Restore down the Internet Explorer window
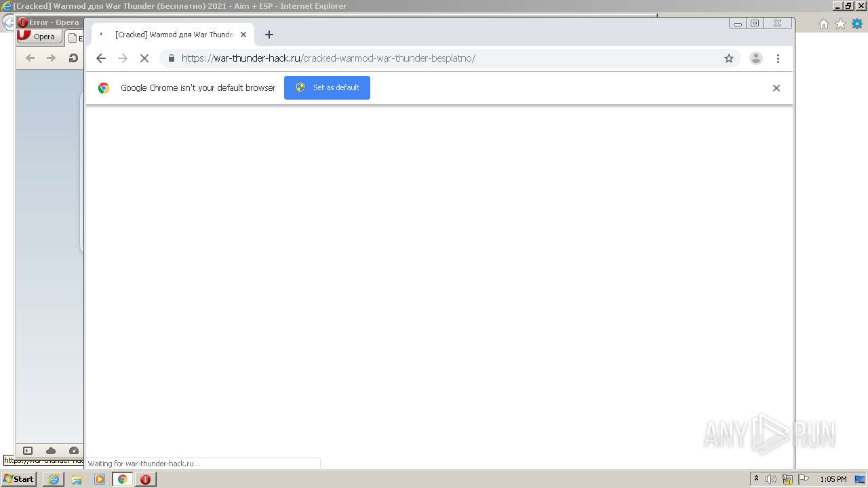The image size is (868, 488). pyautogui.click(x=848, y=5)
